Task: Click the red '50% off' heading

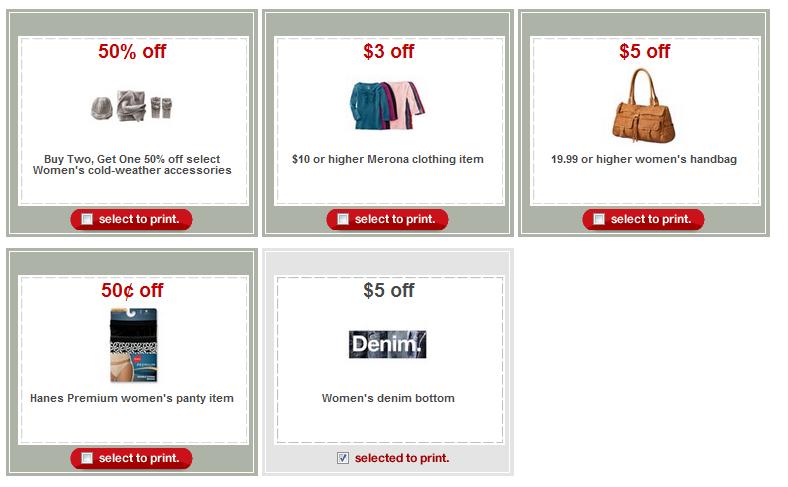Action: click(x=132, y=51)
